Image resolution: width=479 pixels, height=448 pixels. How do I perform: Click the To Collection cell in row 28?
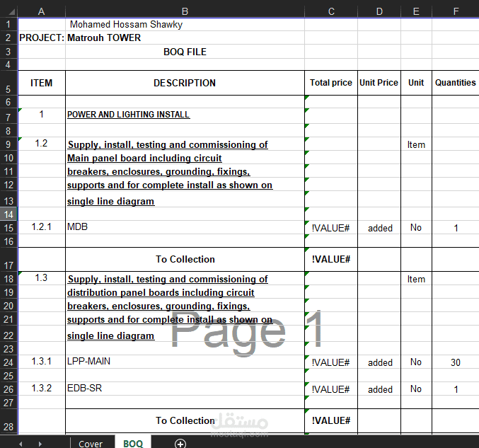[x=185, y=420]
